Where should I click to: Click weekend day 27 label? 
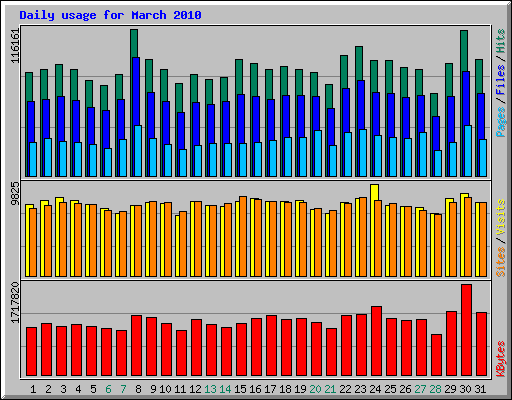click(420, 389)
